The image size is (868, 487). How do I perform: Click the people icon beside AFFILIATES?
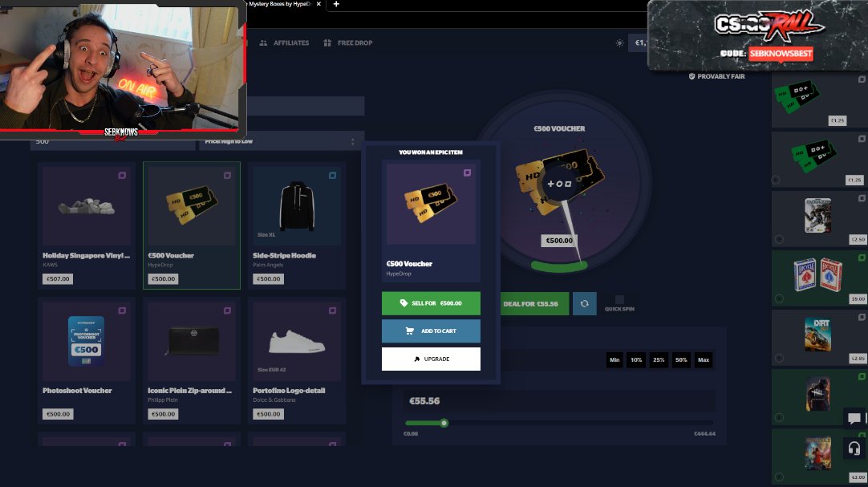coord(263,43)
